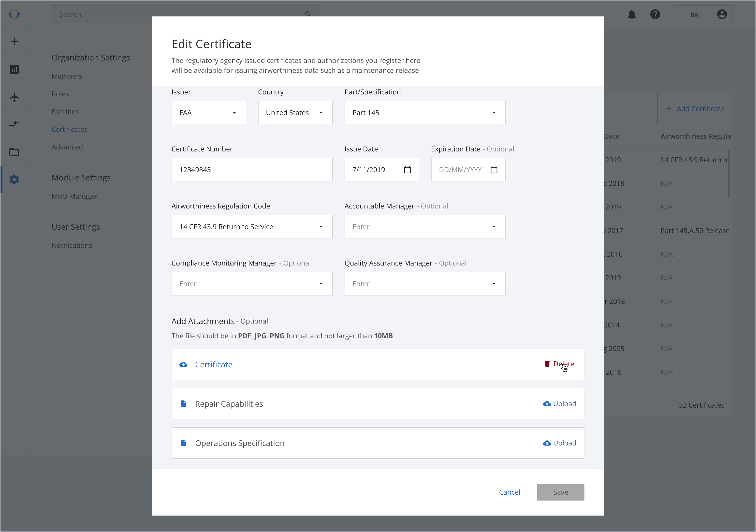Go to Facilities settings
The image size is (756, 532).
[x=65, y=112]
